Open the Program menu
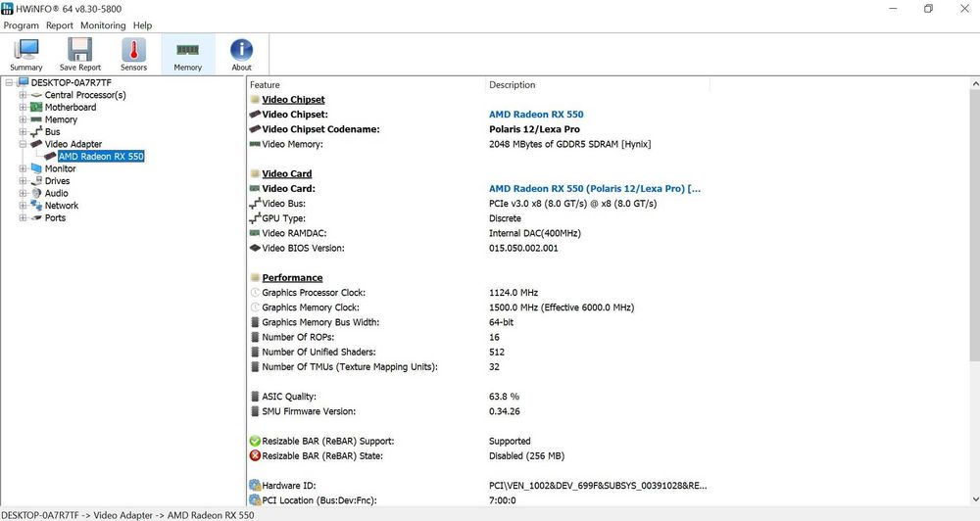 (21, 25)
